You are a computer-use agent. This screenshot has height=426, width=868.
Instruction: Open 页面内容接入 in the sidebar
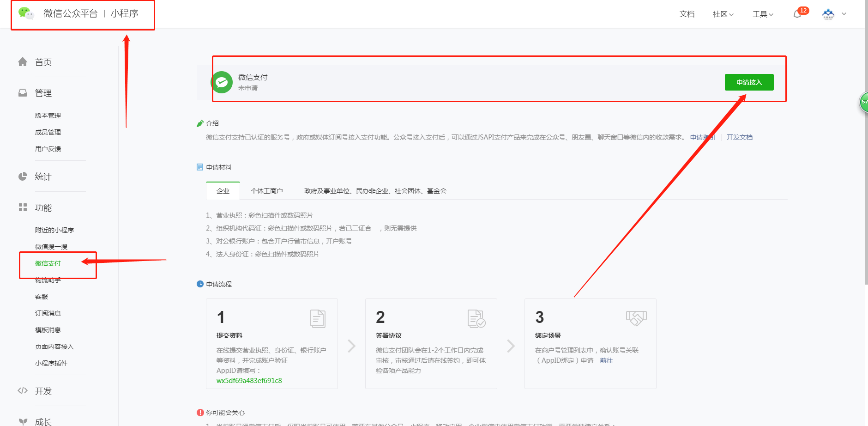[54, 347]
